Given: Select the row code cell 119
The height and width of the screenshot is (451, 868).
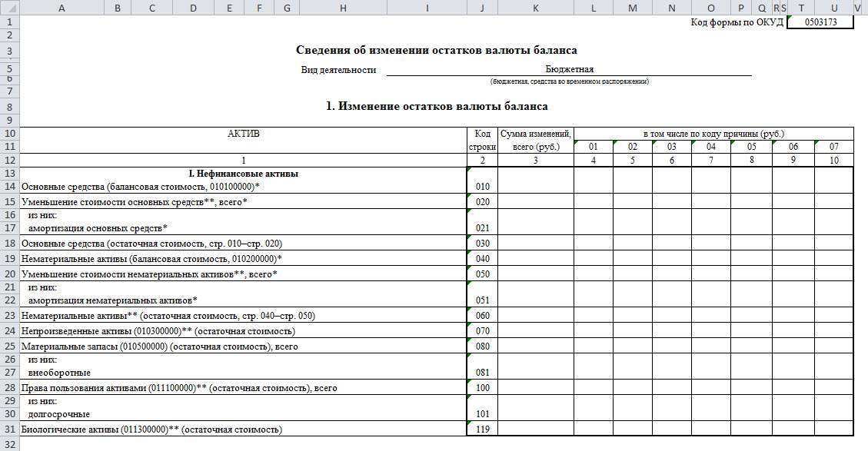Looking at the screenshot, I should tap(481, 429).
